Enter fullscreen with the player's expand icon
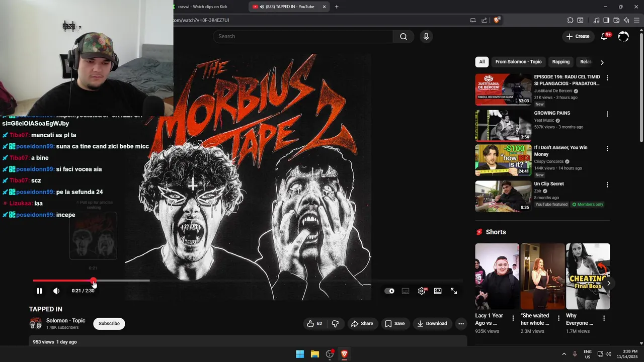Viewport: 644px width, 362px height. (x=454, y=291)
